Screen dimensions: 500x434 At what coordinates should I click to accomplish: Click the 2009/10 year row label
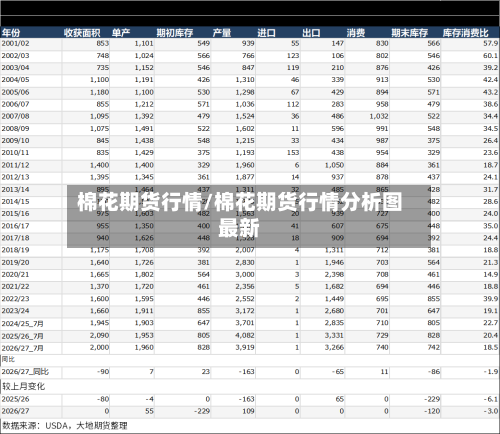pos(15,141)
